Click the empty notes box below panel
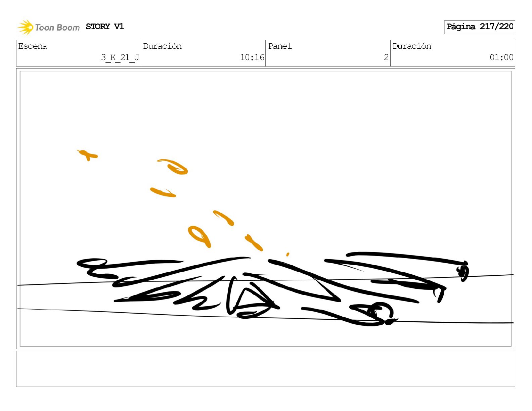The image size is (532, 411). (266, 369)
